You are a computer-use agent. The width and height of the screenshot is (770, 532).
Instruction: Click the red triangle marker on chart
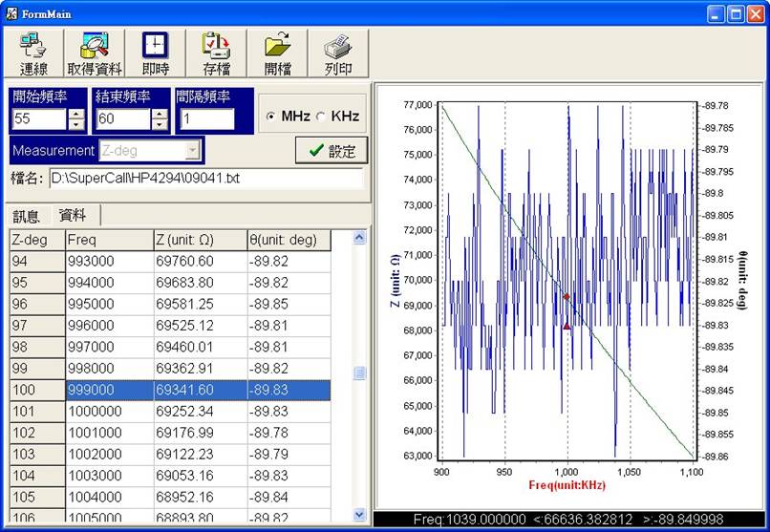pos(567,326)
